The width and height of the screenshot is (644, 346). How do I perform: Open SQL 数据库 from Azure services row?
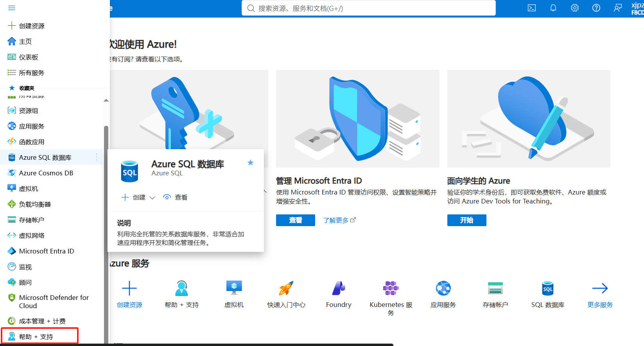click(548, 295)
